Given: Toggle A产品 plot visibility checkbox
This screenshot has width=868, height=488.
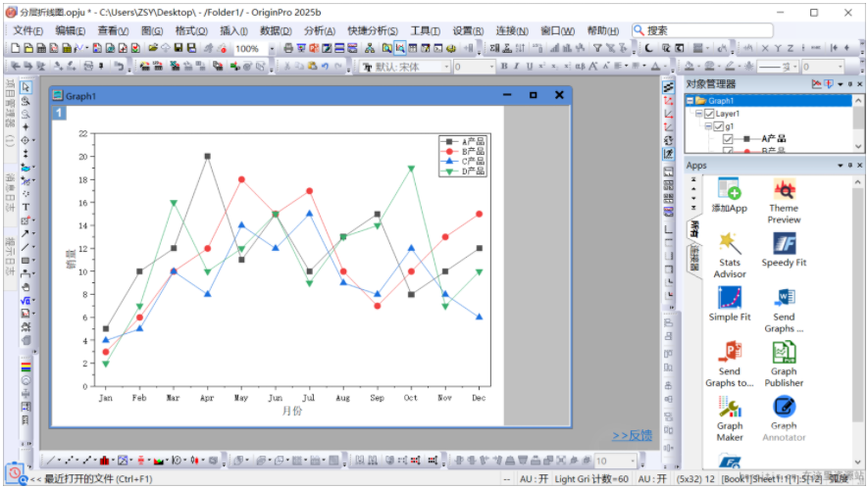Looking at the screenshot, I should pyautogui.click(x=728, y=139).
